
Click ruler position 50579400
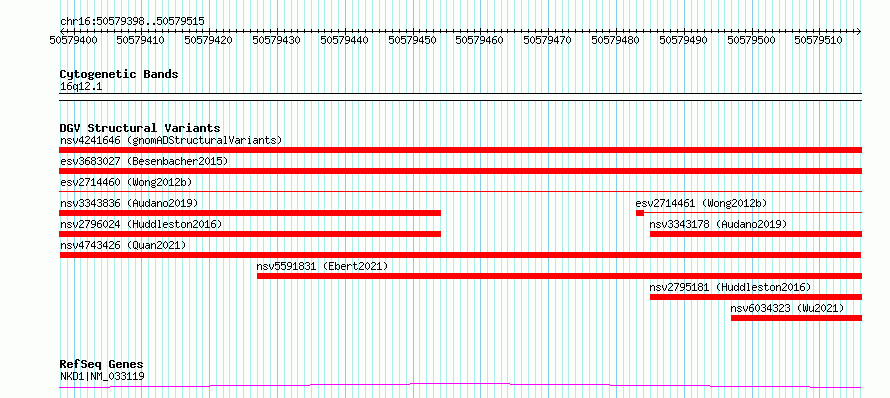coord(73,40)
